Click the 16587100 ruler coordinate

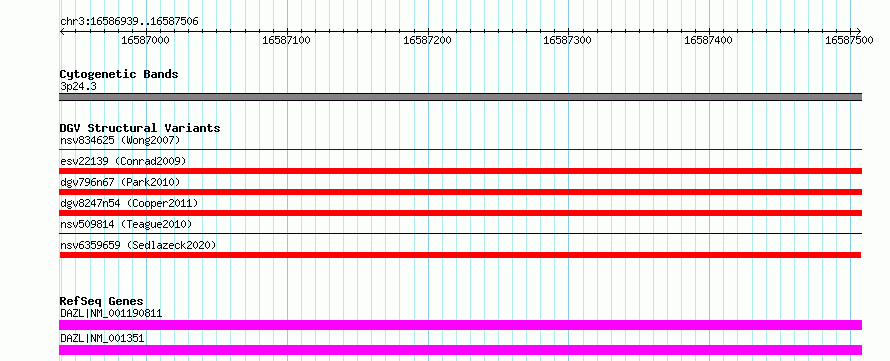(286, 40)
